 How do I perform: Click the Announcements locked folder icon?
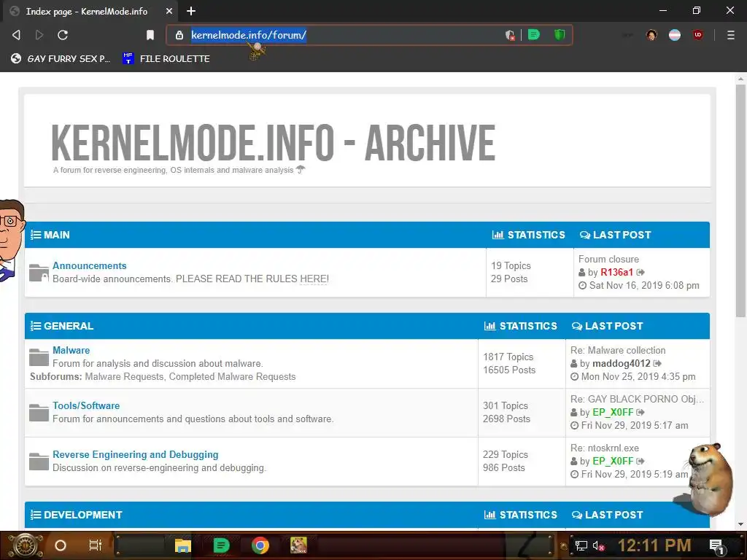pos(39,273)
